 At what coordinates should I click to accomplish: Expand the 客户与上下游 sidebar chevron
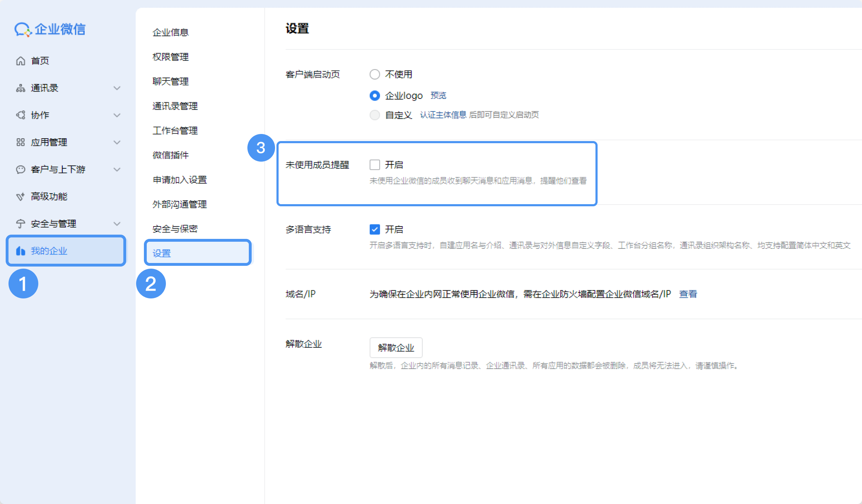(x=117, y=169)
